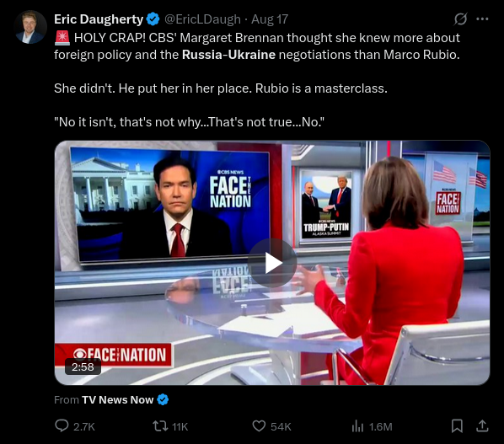Play the Face the Nation video
Image resolution: width=504 pixels, height=444 pixels.
[272, 263]
